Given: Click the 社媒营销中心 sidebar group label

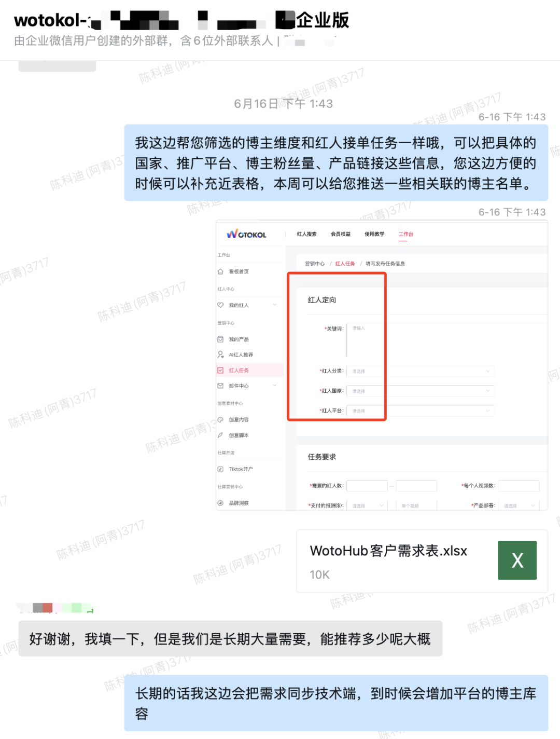Looking at the screenshot, I should coord(230,487).
